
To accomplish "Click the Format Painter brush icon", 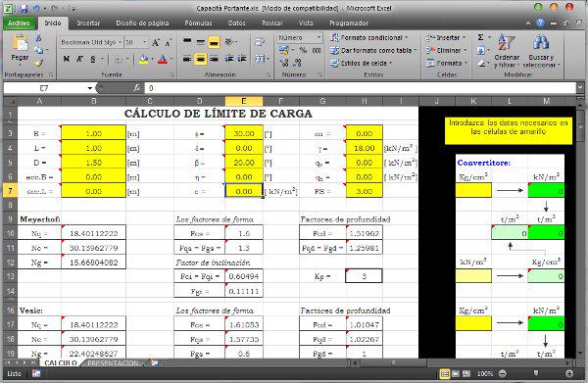I will click(38, 63).
